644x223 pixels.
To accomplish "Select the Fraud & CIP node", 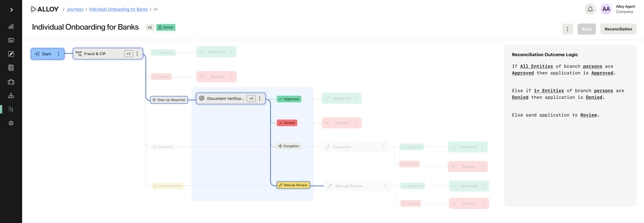I will point(108,54).
